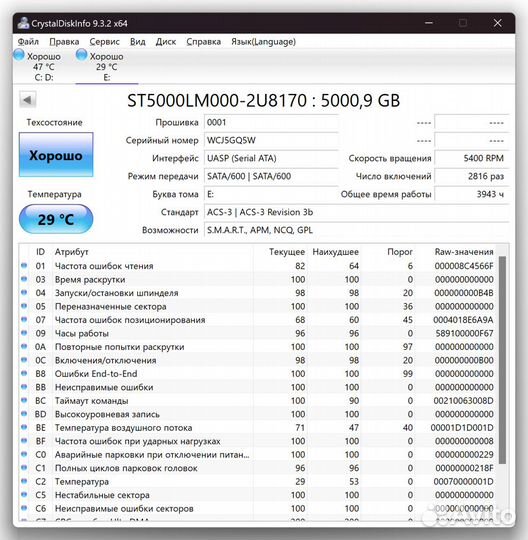Select raw value 589100000F67
Viewport: 528px width, 540px height.
pyautogui.click(x=464, y=333)
